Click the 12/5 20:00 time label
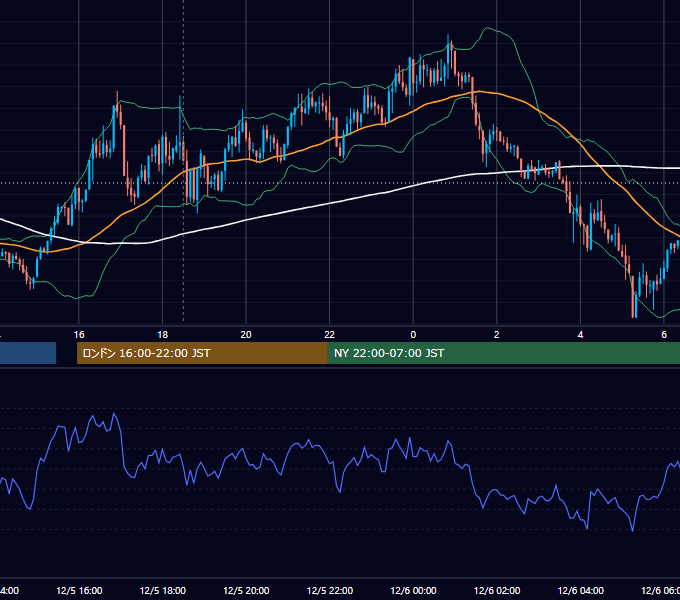This screenshot has width=680, height=600. pyautogui.click(x=246, y=590)
